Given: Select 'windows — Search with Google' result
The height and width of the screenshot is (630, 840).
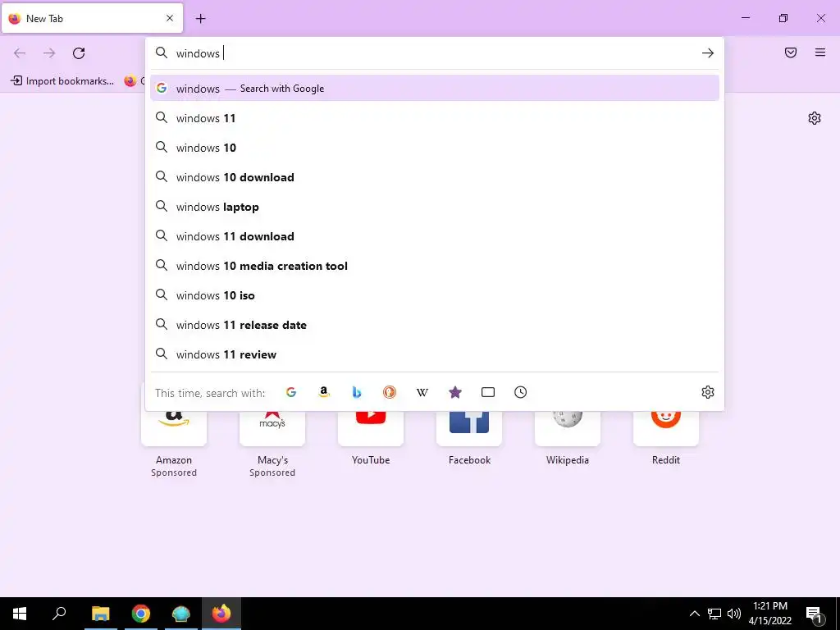Looking at the screenshot, I should click(435, 89).
